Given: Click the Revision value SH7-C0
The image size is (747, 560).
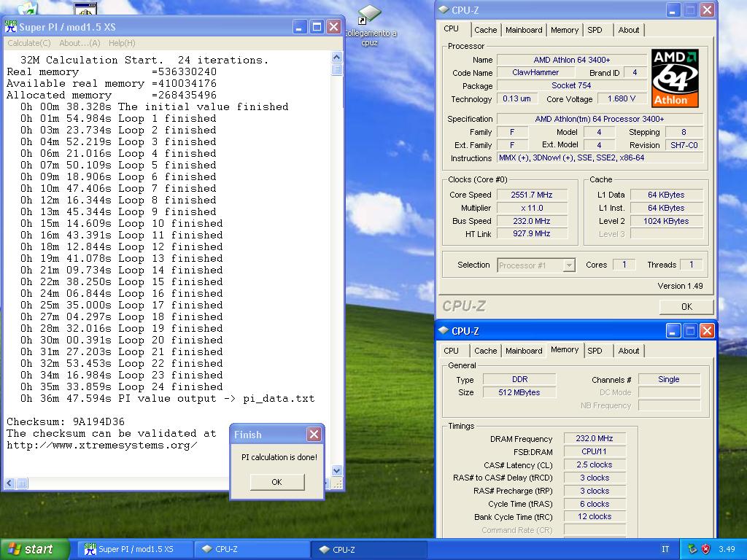Looking at the screenshot, I should coord(684,145).
